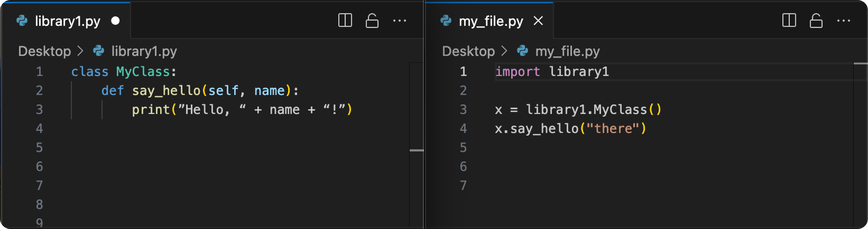Viewport: 868px width, 229px height.
Task: Click the minimap slider in library1.py editor
Action: coord(417,150)
